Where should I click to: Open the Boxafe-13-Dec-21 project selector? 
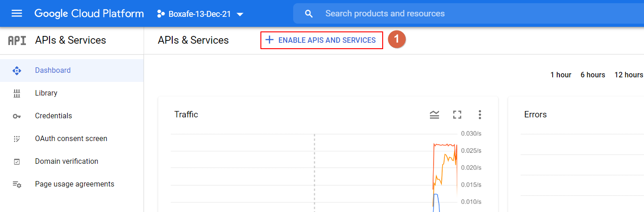(200, 14)
